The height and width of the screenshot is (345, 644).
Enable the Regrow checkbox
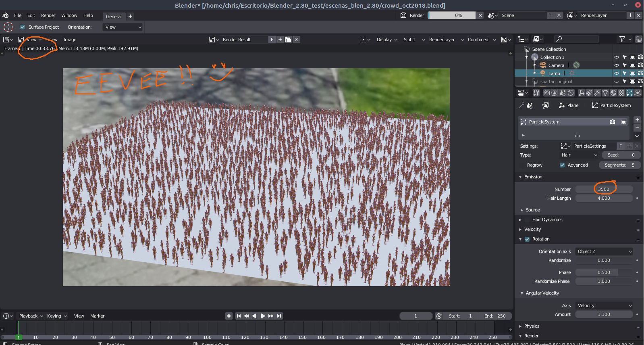coord(522,165)
